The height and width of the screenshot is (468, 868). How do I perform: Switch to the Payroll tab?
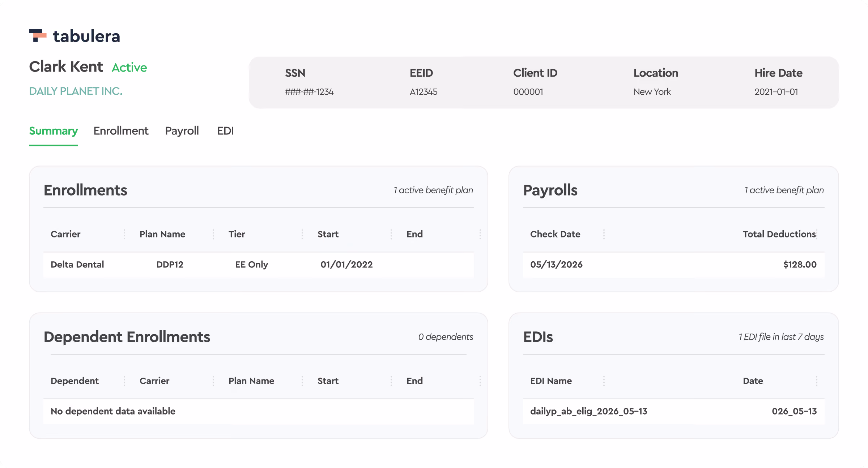182,131
